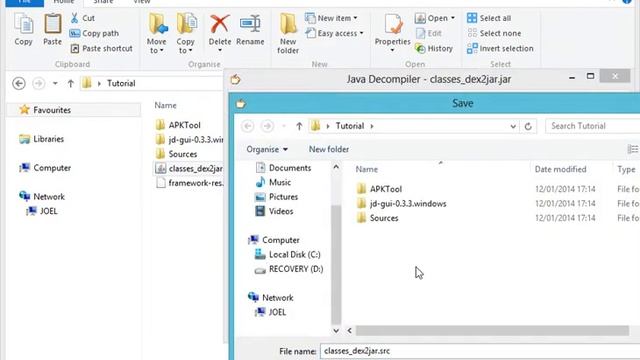Click the Search Tutorial field
640x360 pixels.
pyautogui.click(x=593, y=126)
